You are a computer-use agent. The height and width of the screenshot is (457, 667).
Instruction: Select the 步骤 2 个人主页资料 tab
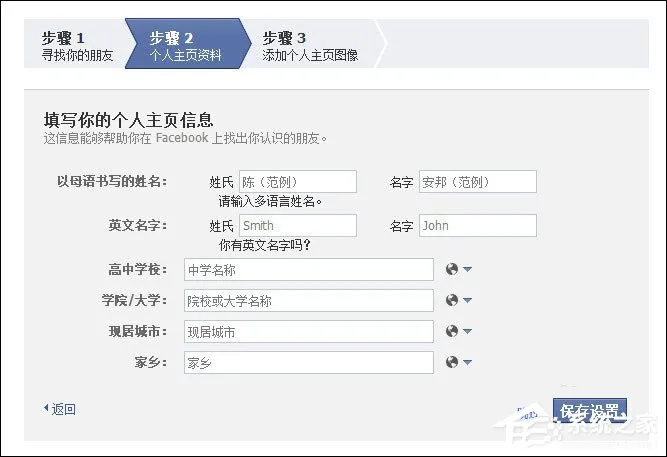pos(186,44)
